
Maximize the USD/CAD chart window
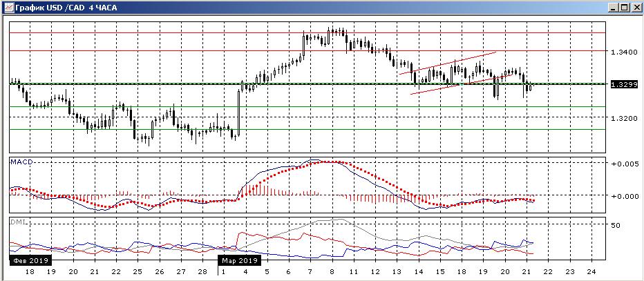pos(624,8)
